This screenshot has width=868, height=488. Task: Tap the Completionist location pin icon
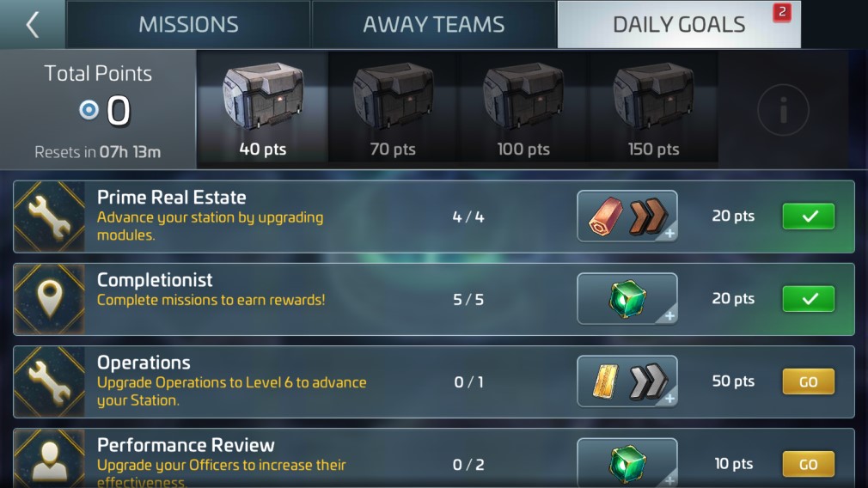coord(49,299)
